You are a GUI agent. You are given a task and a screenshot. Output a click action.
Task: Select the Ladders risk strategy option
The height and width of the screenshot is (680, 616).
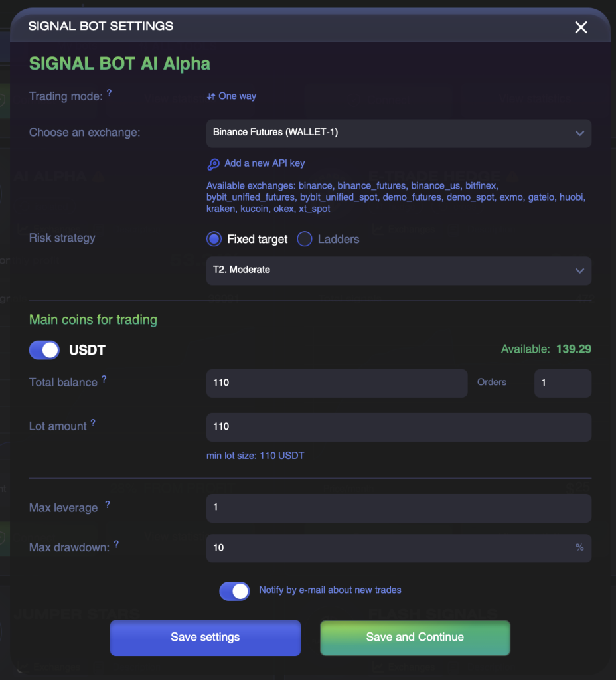(x=305, y=239)
